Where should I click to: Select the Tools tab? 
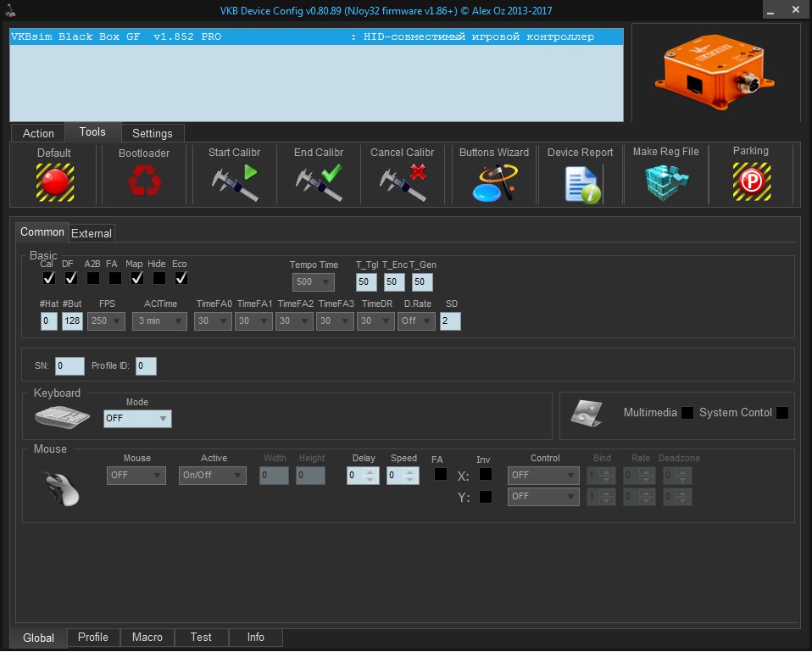click(92, 132)
